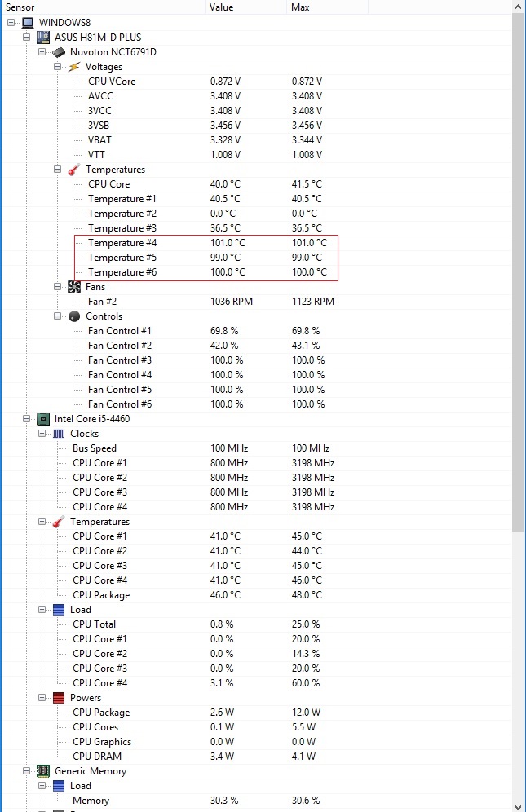Click the vertical scrollbar thumb
526x812 pixels.
(519, 272)
